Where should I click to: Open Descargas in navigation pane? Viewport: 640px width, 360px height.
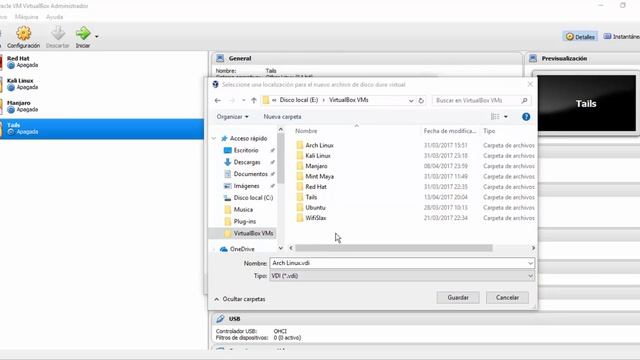(x=247, y=162)
